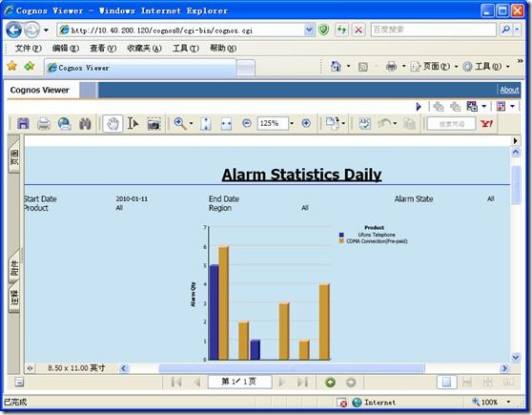Select the hand pan tool

(x=113, y=124)
